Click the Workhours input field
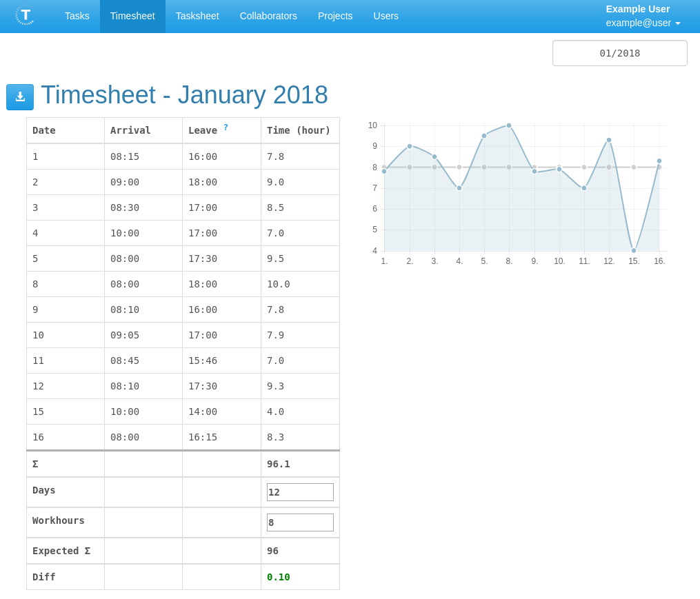 (300, 522)
